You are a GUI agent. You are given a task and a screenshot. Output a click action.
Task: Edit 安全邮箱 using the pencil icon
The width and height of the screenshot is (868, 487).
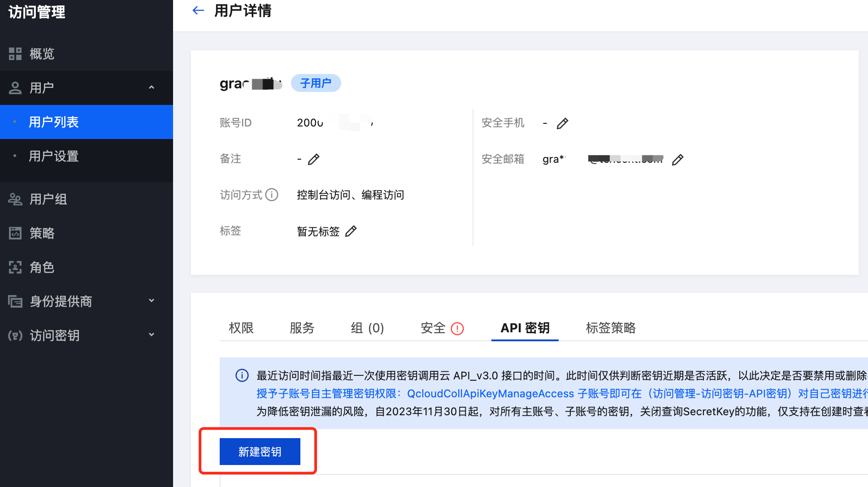pos(677,160)
